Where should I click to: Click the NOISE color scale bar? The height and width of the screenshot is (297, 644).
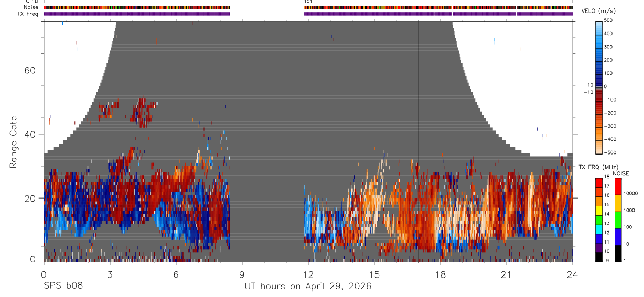617,220
